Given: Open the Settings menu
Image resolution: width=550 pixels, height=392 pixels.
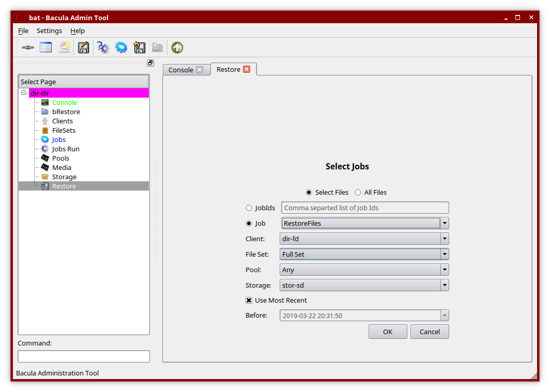Looking at the screenshot, I should point(49,31).
